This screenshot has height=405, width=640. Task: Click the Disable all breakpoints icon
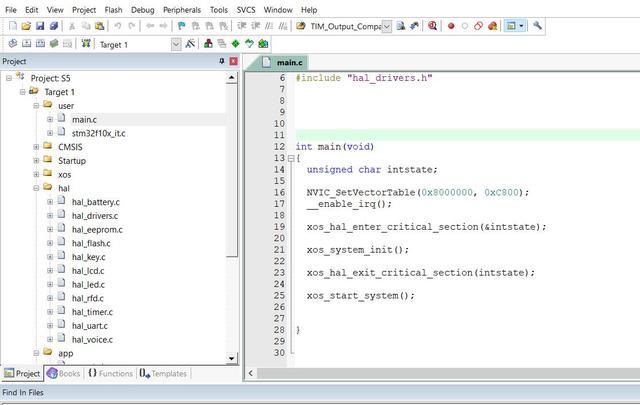478,26
